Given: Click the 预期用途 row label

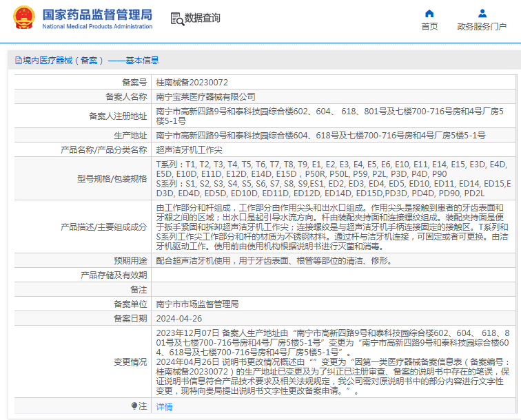Looking at the screenshot, I should tap(130, 261).
